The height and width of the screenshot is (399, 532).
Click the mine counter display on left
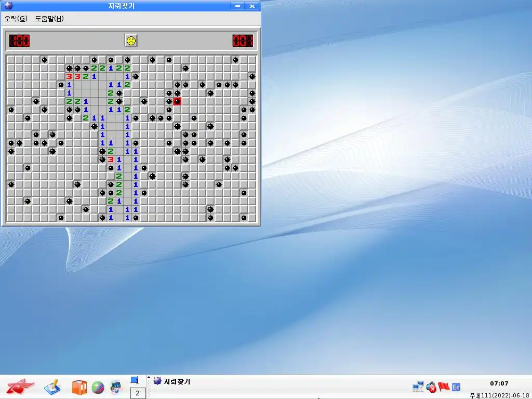[x=19, y=41]
